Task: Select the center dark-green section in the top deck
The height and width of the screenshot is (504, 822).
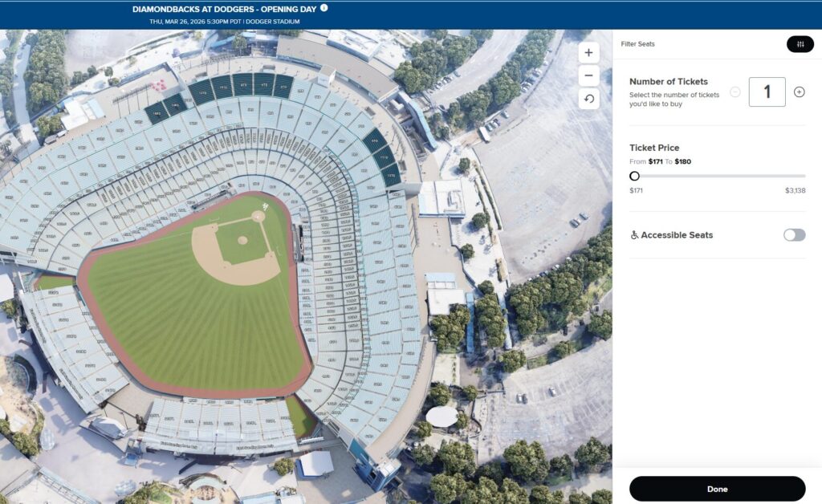Action: pyautogui.click(x=242, y=84)
